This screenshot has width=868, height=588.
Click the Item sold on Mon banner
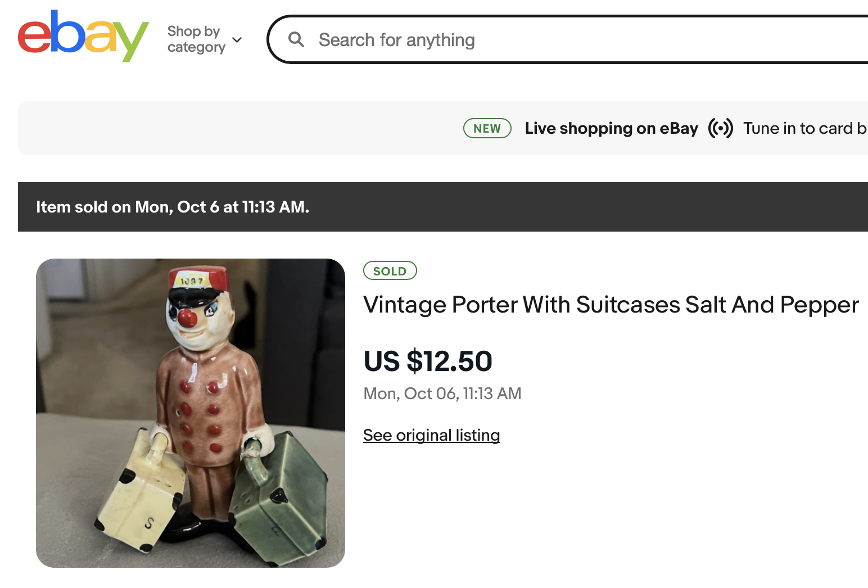[173, 207]
